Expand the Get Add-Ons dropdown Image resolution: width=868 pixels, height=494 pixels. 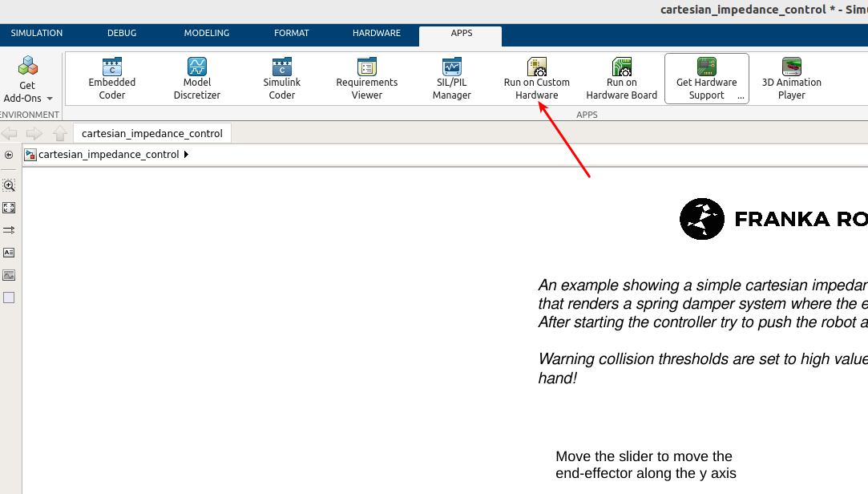tap(49, 99)
